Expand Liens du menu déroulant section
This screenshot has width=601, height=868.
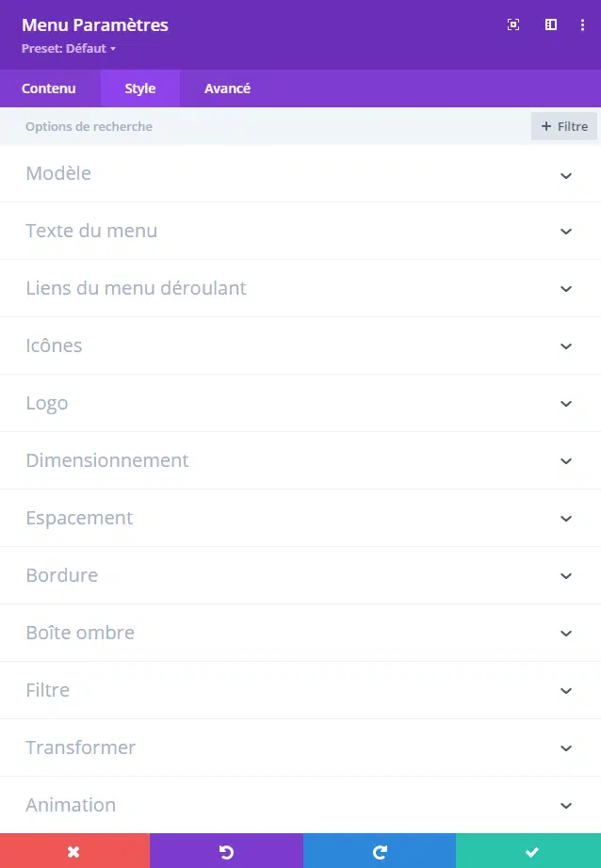[300, 288]
